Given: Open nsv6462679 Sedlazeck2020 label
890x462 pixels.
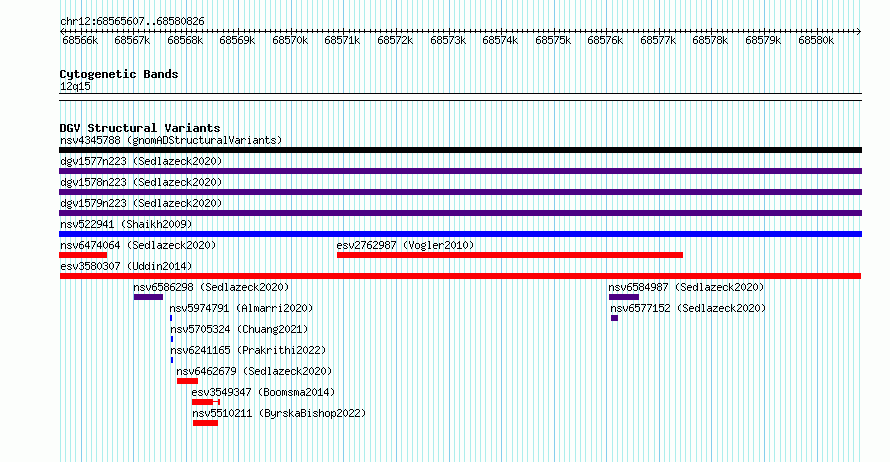Looking at the screenshot, I should pyautogui.click(x=254, y=371).
